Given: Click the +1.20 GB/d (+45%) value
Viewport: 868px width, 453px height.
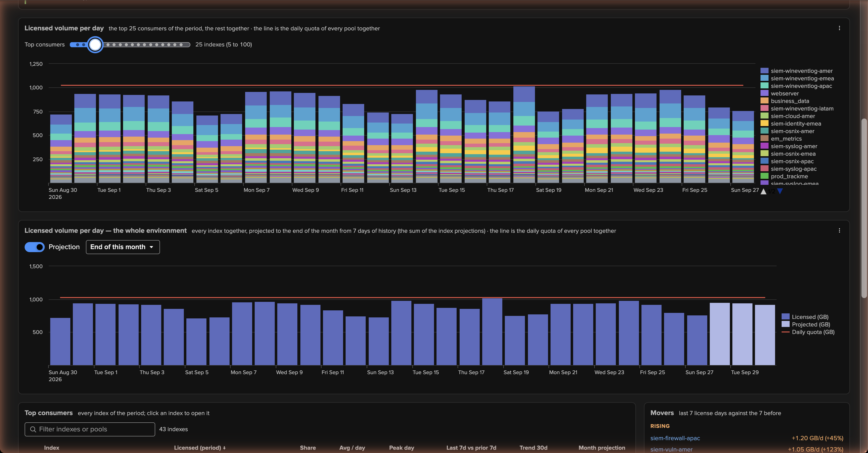Looking at the screenshot, I should (818, 438).
